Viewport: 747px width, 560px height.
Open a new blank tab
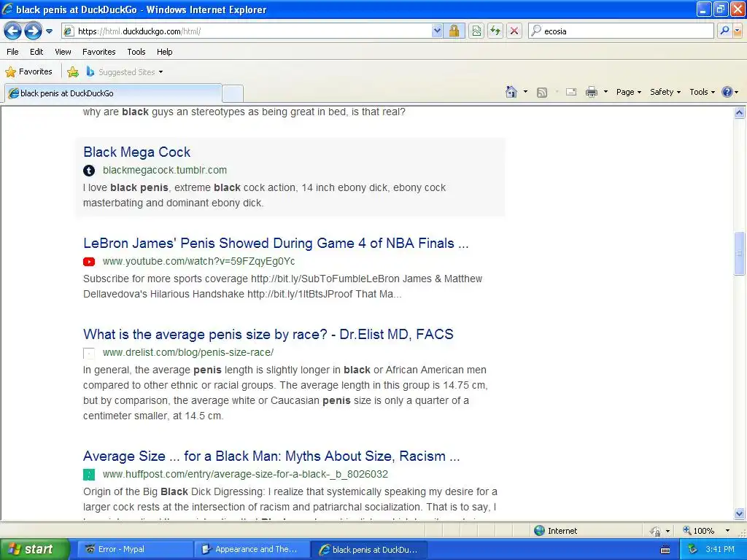pyautogui.click(x=233, y=94)
